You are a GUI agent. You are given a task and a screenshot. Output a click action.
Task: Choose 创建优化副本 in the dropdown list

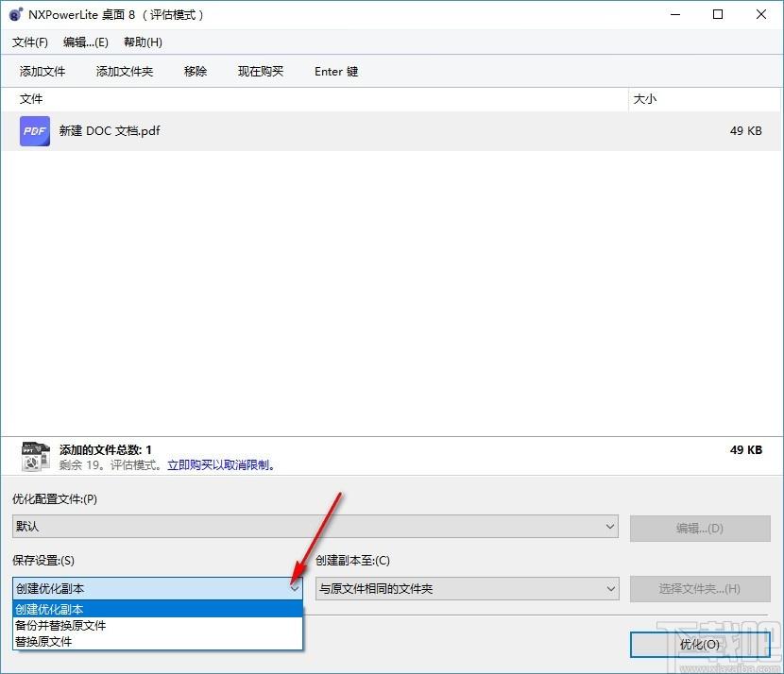[158, 610]
